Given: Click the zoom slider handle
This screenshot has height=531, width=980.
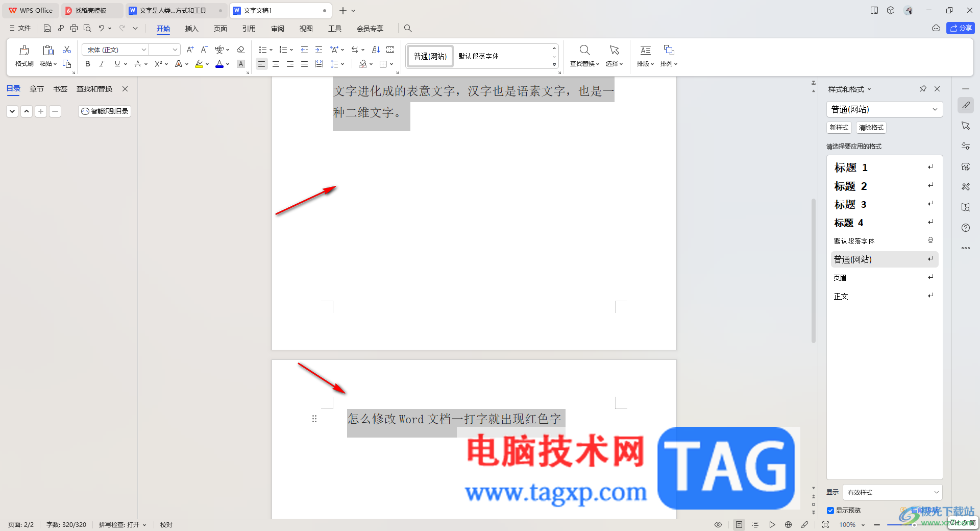Looking at the screenshot, I should 915,524.
